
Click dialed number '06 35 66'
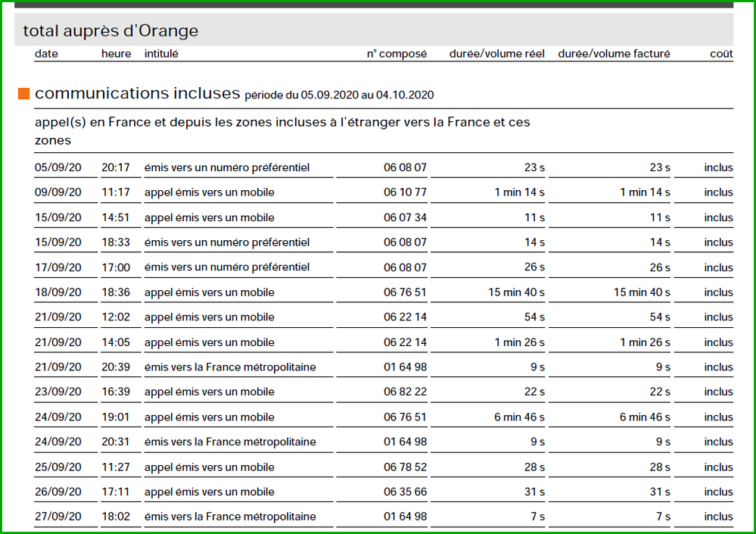tap(405, 492)
